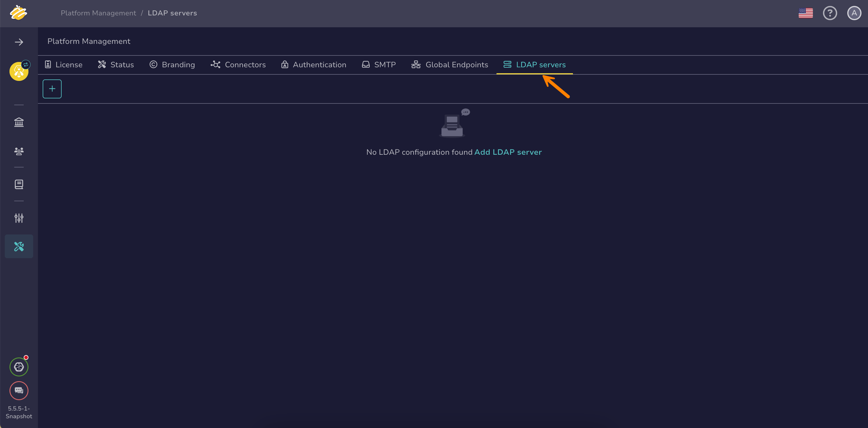Screen dimensions: 868x428
Task: Click the LDAP servers breadcrumb
Action: 172,13
